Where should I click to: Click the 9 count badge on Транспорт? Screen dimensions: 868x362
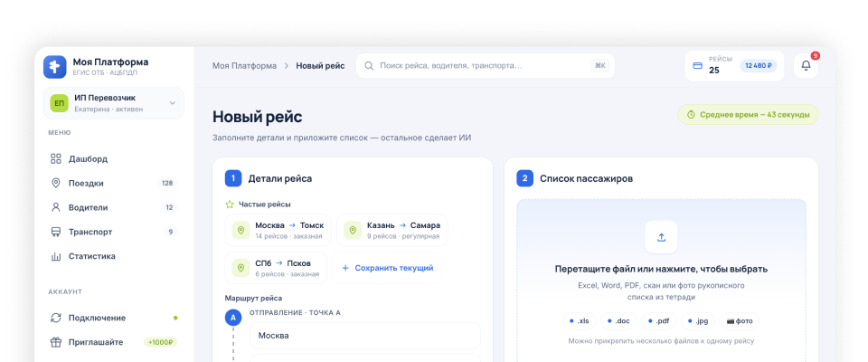171,232
